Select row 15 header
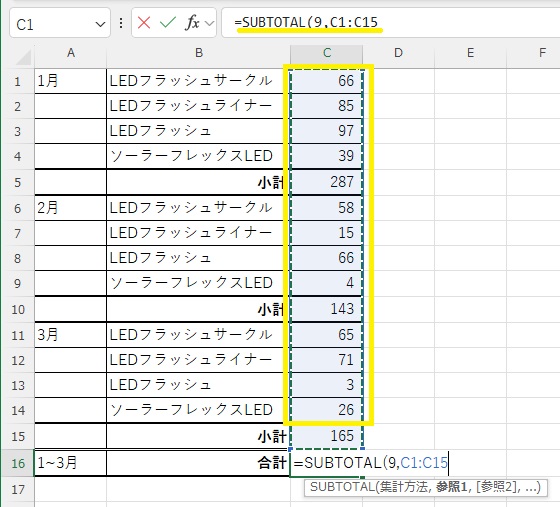 coord(17,436)
